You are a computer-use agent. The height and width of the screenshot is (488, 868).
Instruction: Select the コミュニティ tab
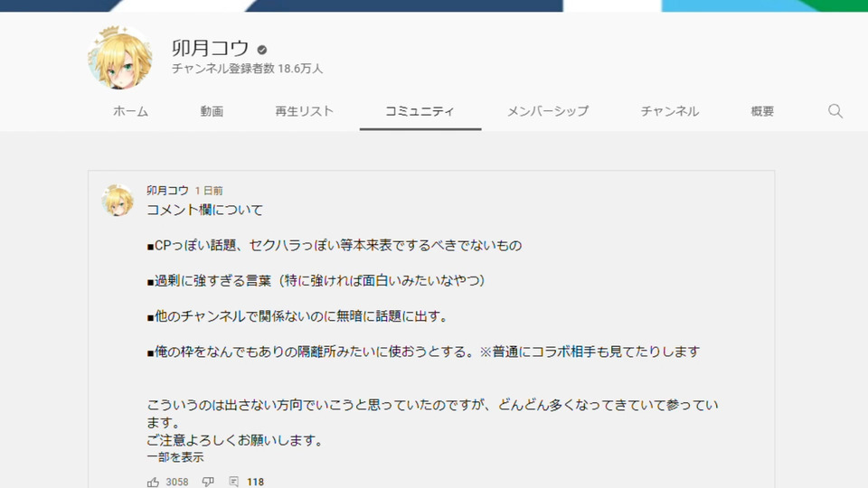(420, 111)
